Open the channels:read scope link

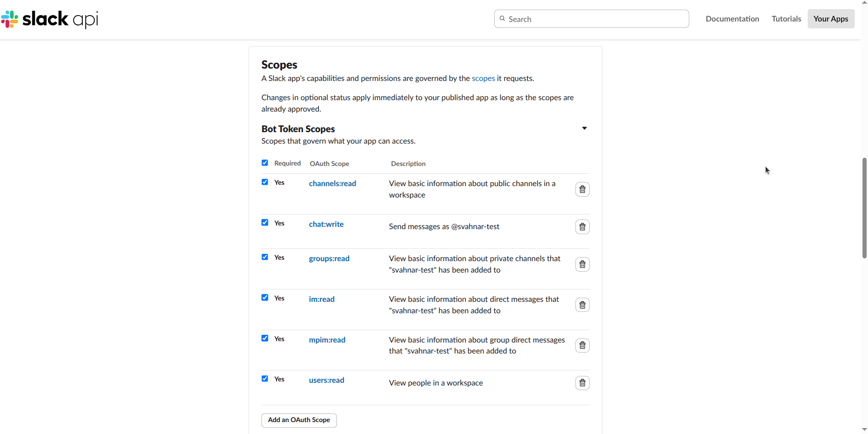332,183
